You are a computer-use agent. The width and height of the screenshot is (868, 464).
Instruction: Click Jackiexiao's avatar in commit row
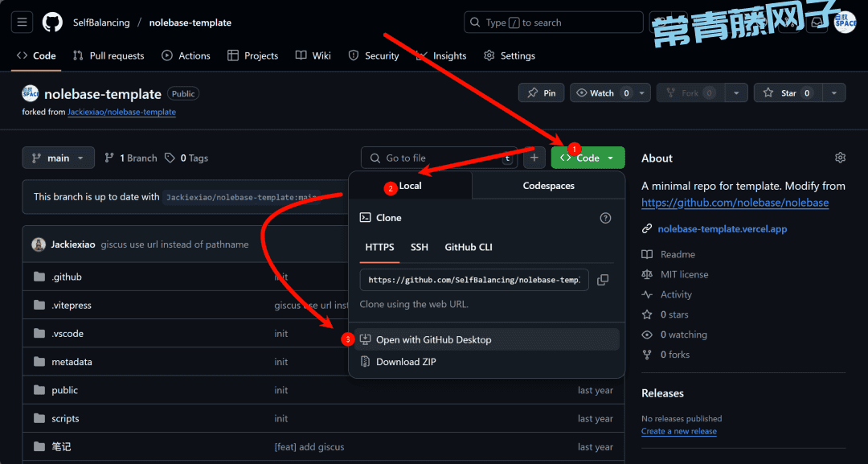tap(39, 244)
